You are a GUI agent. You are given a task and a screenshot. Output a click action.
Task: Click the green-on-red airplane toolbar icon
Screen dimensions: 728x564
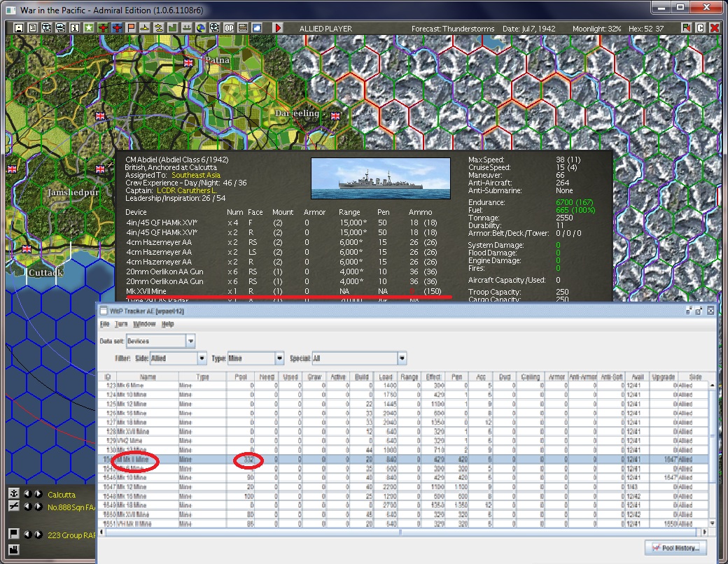[x=103, y=28]
